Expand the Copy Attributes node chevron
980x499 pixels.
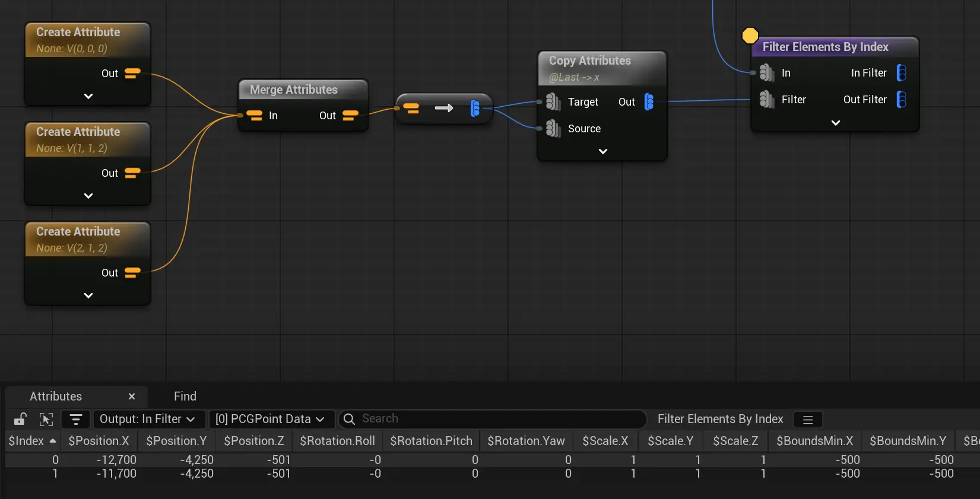pos(602,151)
